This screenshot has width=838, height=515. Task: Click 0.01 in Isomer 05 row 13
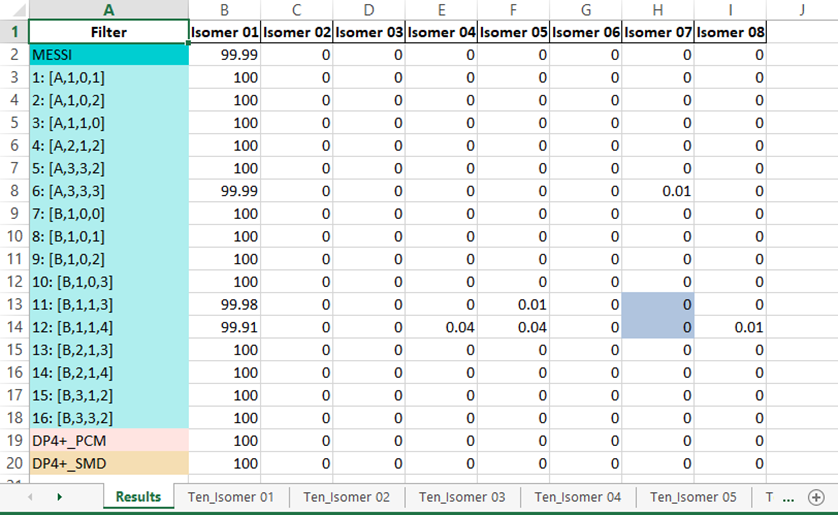click(x=514, y=305)
